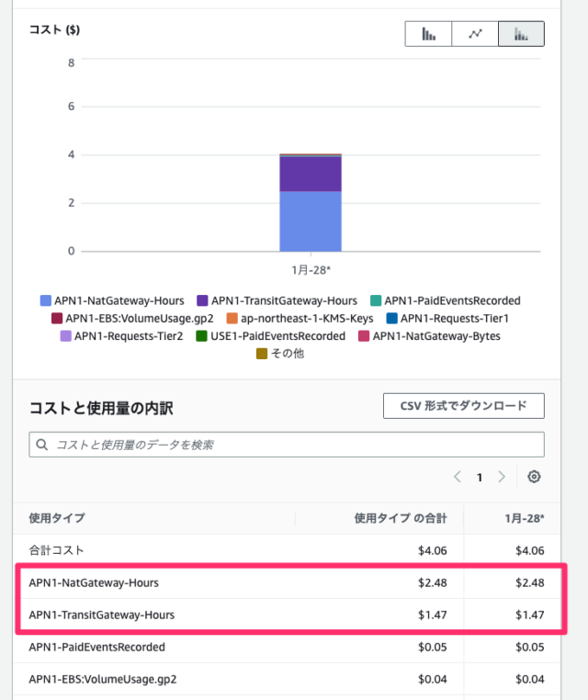The width and height of the screenshot is (588, 700).
Task: Toggle APN1-PaidEventsRecorded legend series
Action: 444,300
